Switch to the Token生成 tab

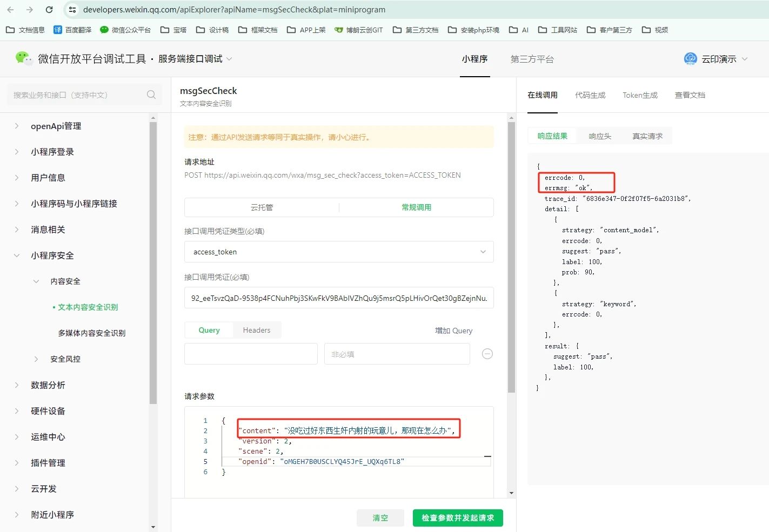tap(640, 95)
